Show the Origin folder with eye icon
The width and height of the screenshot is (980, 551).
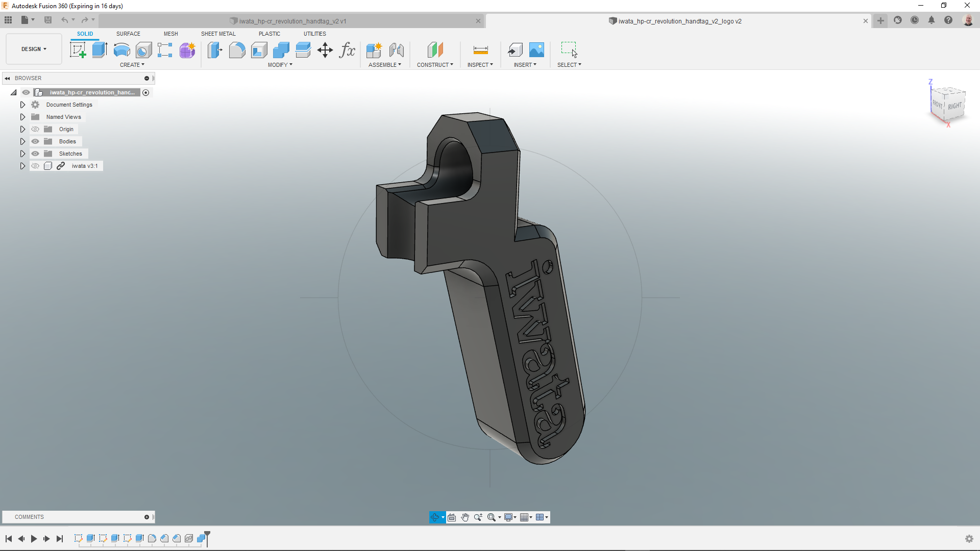(x=35, y=129)
